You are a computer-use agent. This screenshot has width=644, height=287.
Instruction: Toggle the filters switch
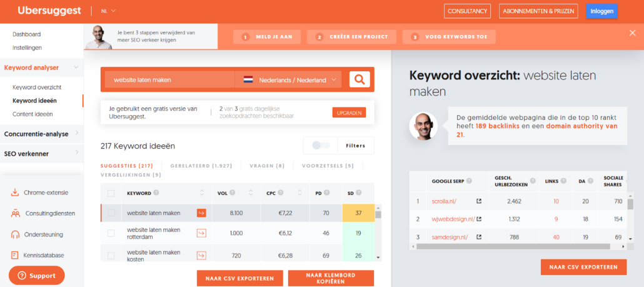[320, 145]
